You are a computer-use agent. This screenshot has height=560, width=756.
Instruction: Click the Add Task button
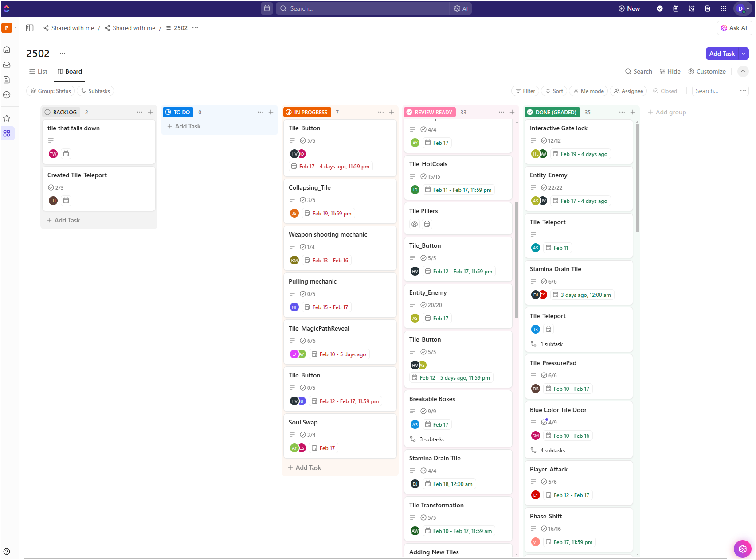[722, 54]
